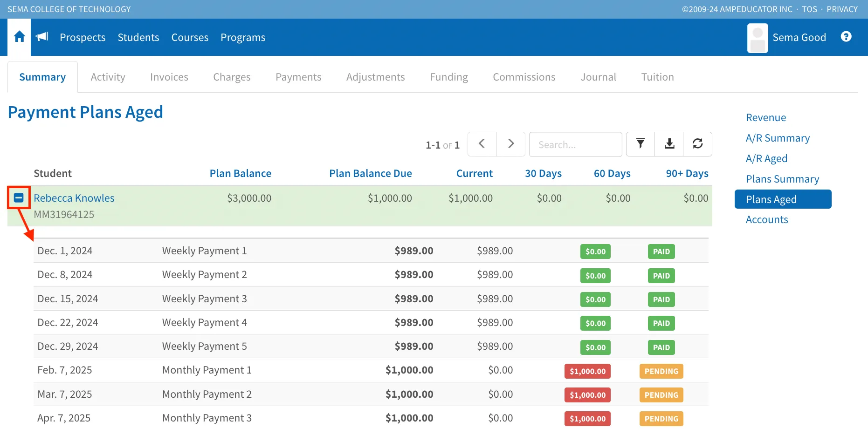The image size is (868, 435).
Task: Open the help question mark icon
Action: tap(846, 37)
